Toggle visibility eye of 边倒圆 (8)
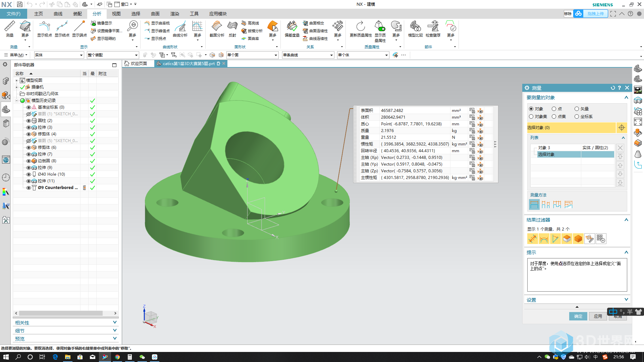The image size is (644, 362). pyautogui.click(x=29, y=161)
